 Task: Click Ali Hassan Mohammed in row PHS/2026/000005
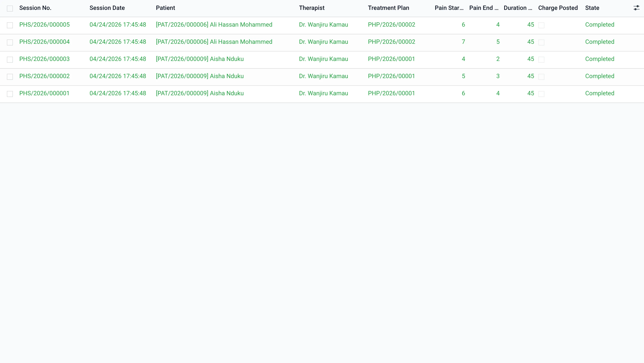coord(241,25)
